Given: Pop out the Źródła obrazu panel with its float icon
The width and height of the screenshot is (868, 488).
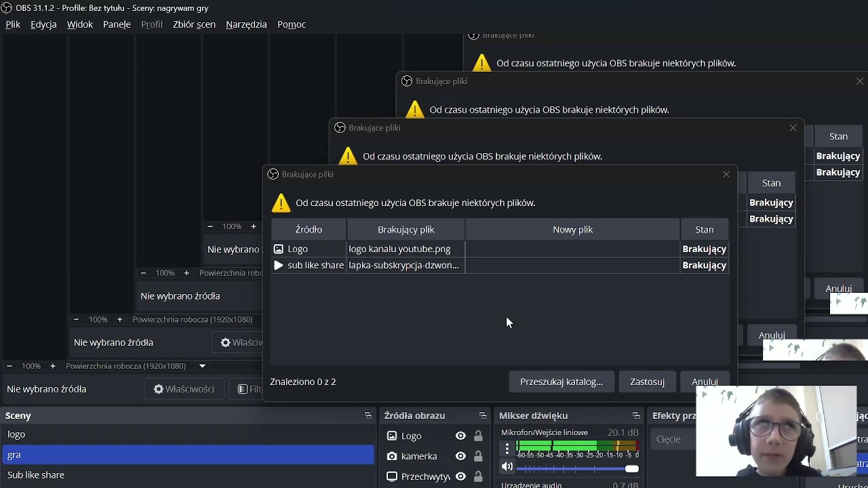Looking at the screenshot, I should tap(483, 415).
